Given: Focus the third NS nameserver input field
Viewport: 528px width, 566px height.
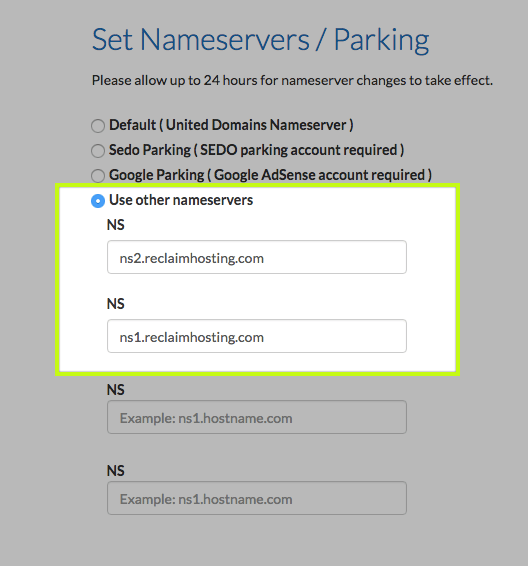Looking at the screenshot, I should pyautogui.click(x=257, y=417).
